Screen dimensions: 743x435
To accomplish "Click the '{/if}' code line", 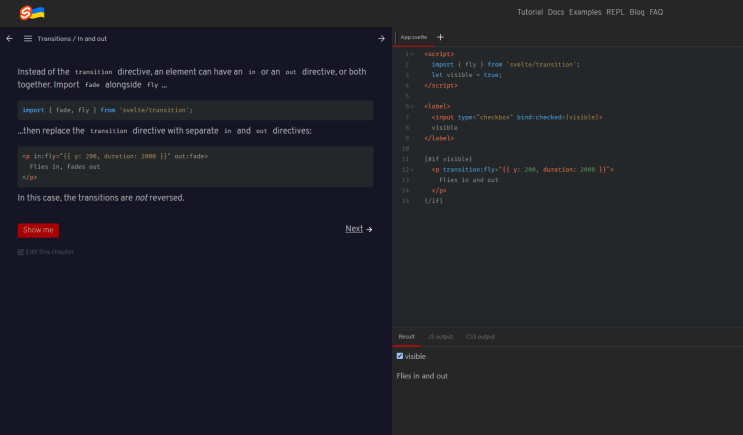I will click(x=433, y=201).
